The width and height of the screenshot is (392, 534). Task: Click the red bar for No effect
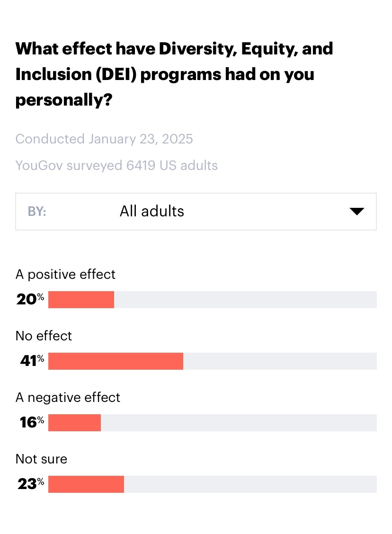click(116, 361)
